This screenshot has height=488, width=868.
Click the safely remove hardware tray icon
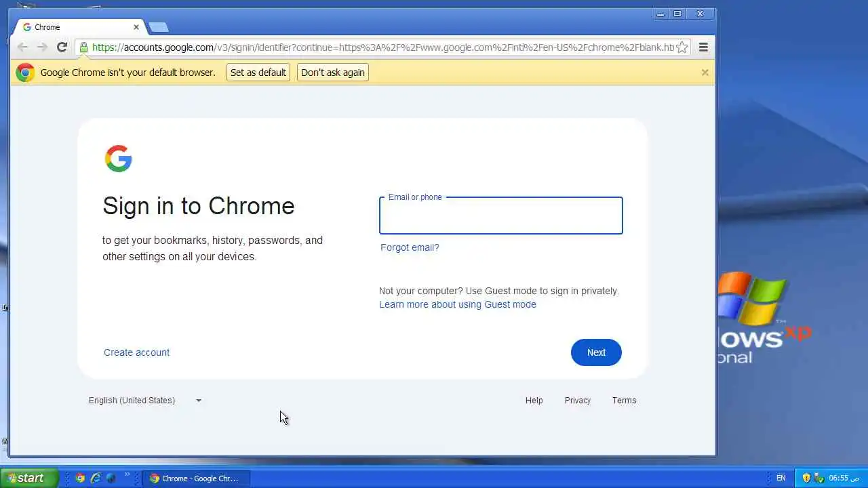(819, 478)
